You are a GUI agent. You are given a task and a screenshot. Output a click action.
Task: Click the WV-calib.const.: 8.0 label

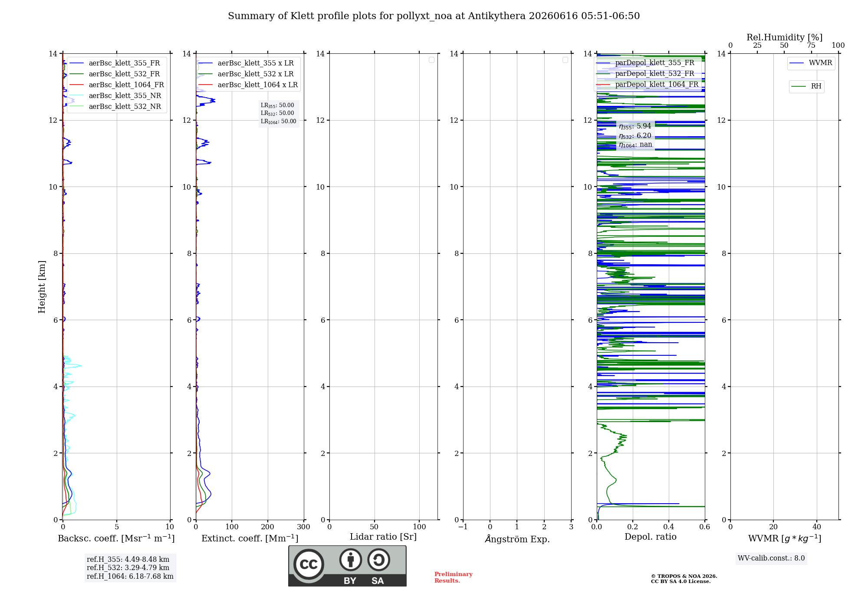click(771, 558)
